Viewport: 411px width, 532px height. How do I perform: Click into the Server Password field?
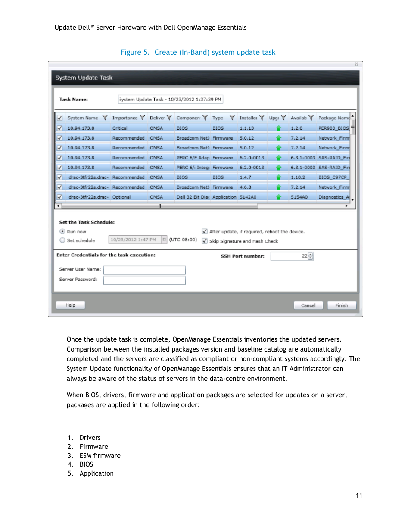[x=144, y=280]
